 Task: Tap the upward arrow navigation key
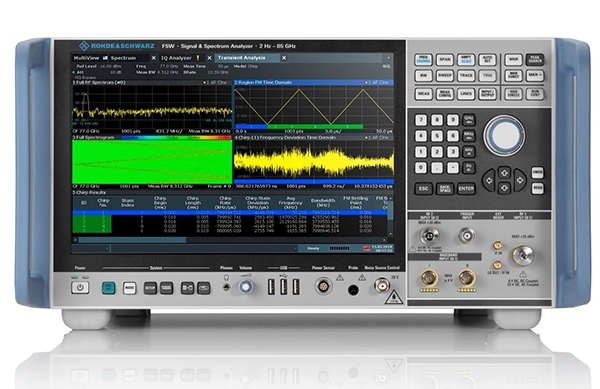pos(504,173)
